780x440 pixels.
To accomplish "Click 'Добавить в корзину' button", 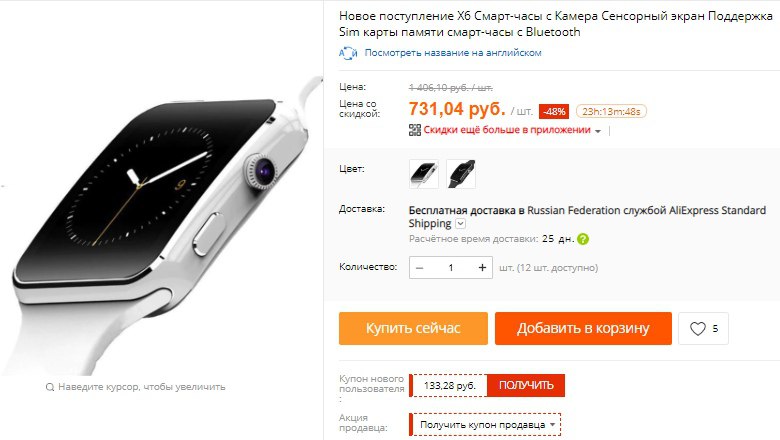I will click(x=583, y=328).
